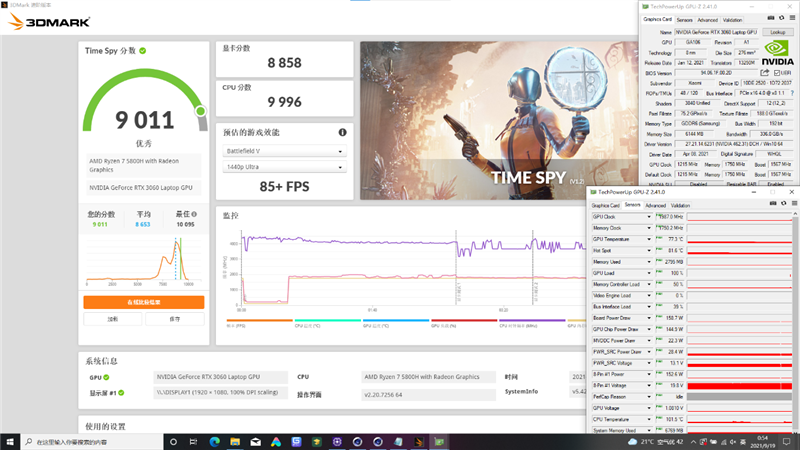The height and width of the screenshot is (450, 800).
Task: Open the hamburger menu in rear GPU-Z window
Action: point(792,18)
